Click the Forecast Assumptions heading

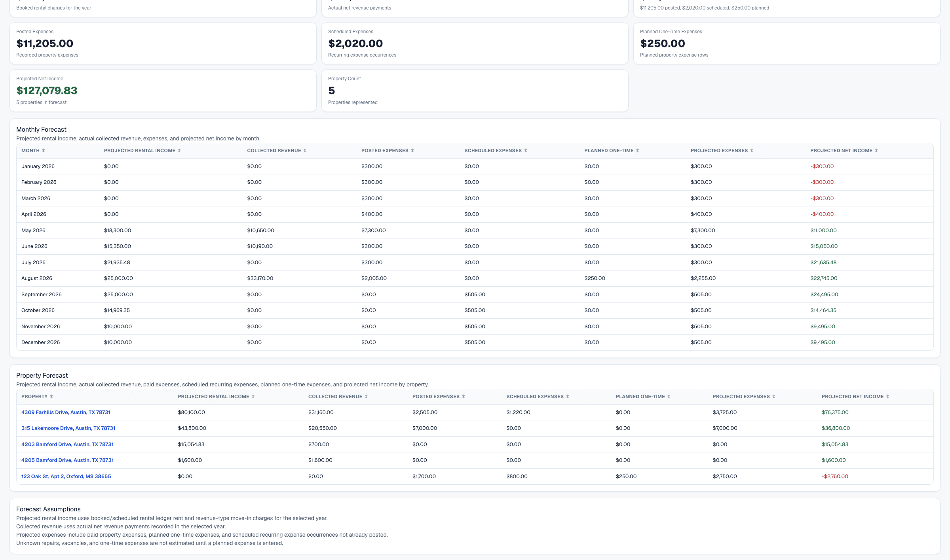[48, 509]
